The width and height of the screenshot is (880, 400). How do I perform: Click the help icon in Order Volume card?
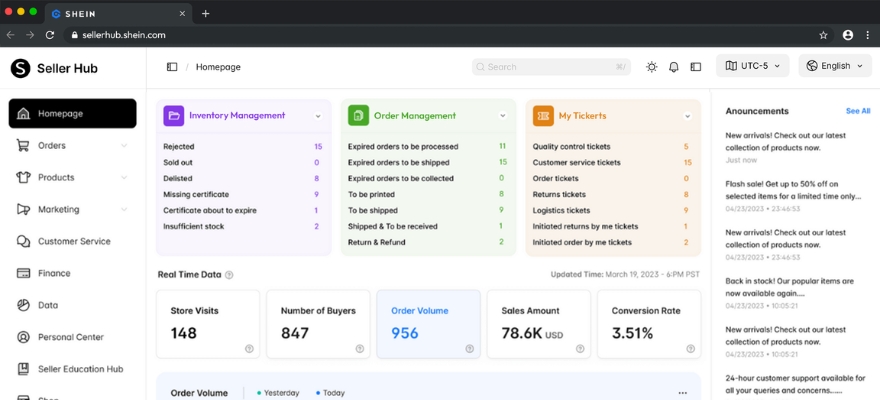click(x=470, y=348)
